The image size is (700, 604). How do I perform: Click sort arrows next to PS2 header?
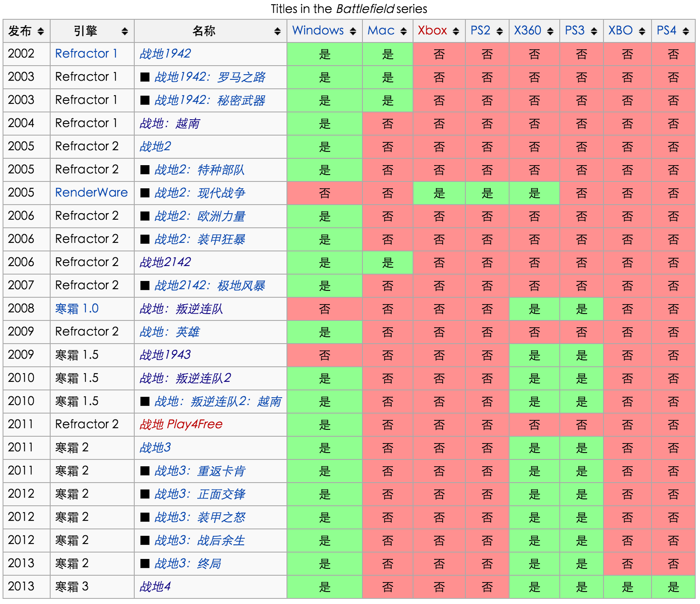(x=499, y=31)
